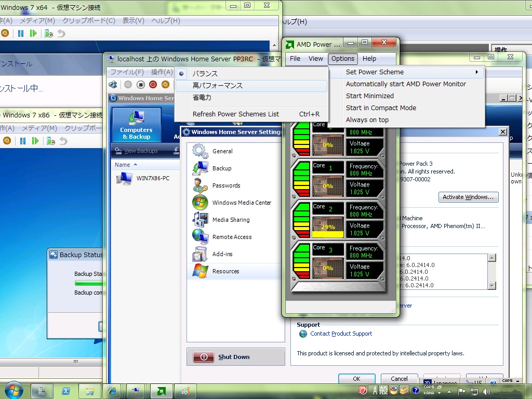Viewport: 532px width, 399px height.
Task: Open Windows Explorer folder on taskbar
Action: 89,392
